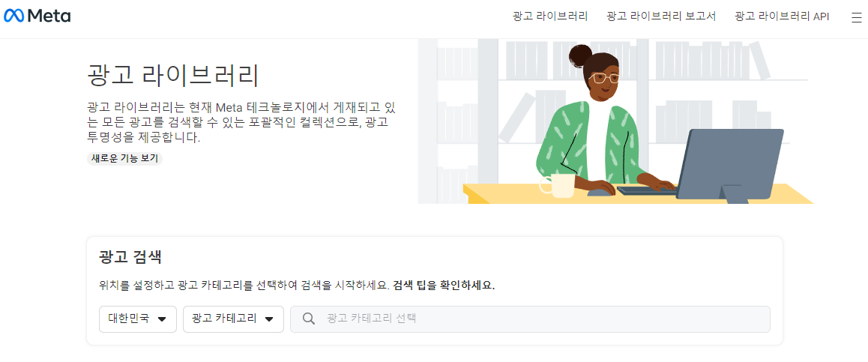Open the 검색 팁을 확인하세요 link
Image resolution: width=868 pixels, height=362 pixels.
(x=444, y=286)
